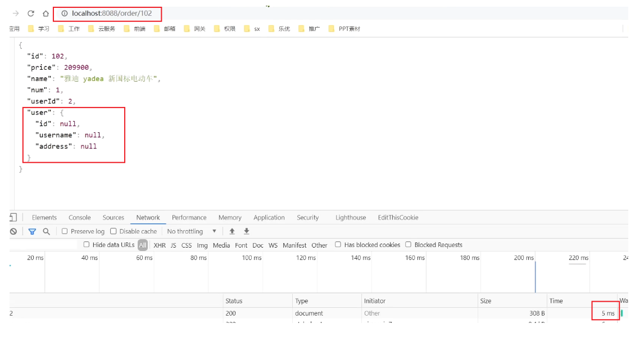Open the PPT素材 bookmark folder
Viewport: 644px width, 350px height.
coord(344,29)
